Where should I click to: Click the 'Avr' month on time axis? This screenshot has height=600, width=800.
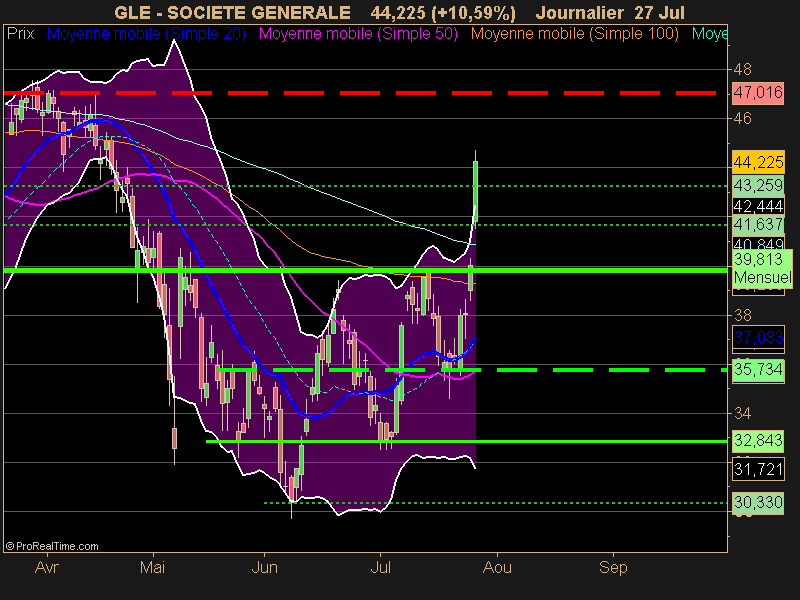(47, 567)
